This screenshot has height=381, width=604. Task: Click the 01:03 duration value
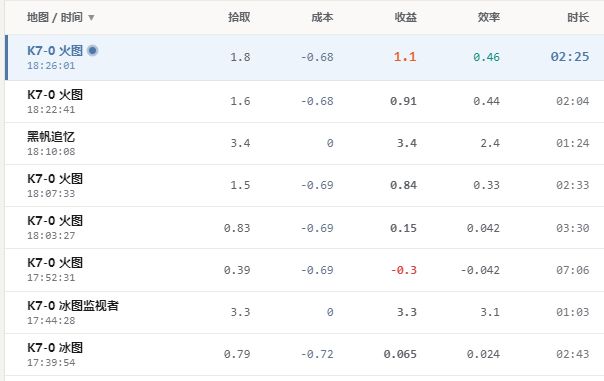pos(572,312)
